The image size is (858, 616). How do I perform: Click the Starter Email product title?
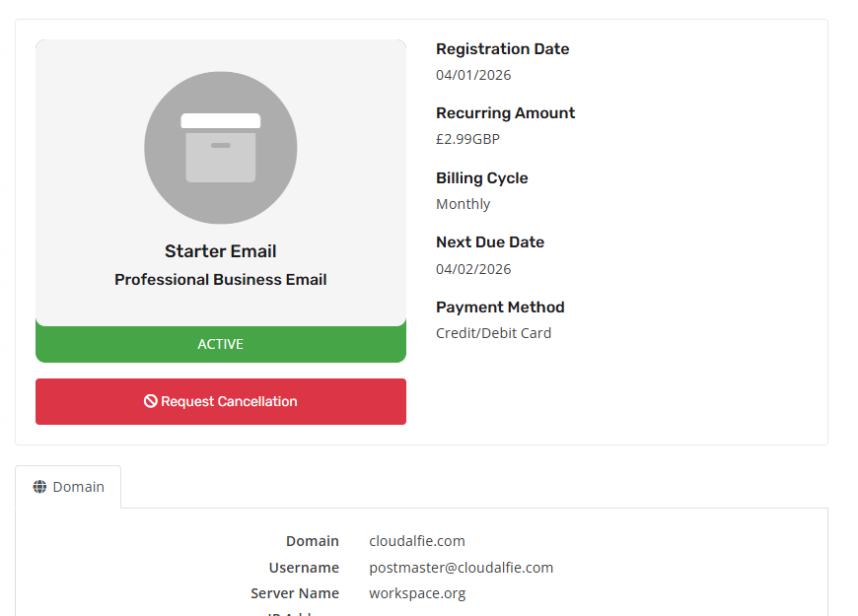coord(221,251)
